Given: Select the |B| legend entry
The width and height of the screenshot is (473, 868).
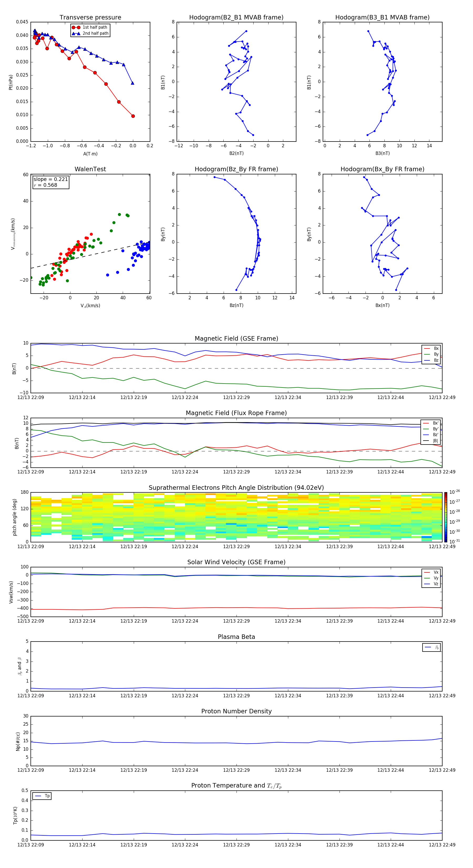Looking at the screenshot, I should tap(431, 441).
